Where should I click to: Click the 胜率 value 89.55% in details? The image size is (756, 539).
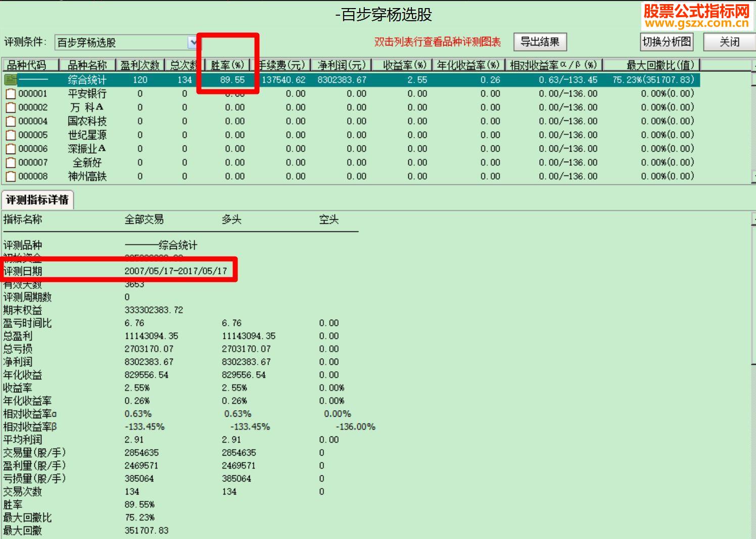[x=139, y=505]
